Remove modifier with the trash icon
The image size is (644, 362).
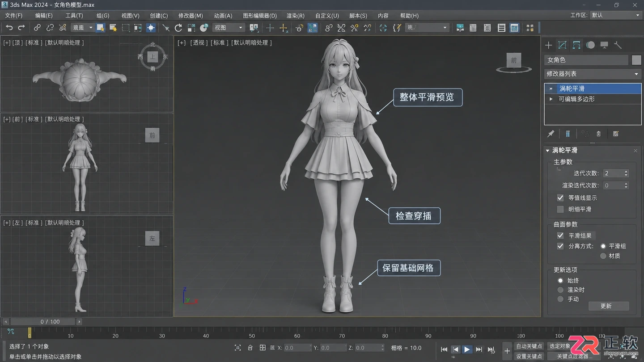tap(599, 134)
